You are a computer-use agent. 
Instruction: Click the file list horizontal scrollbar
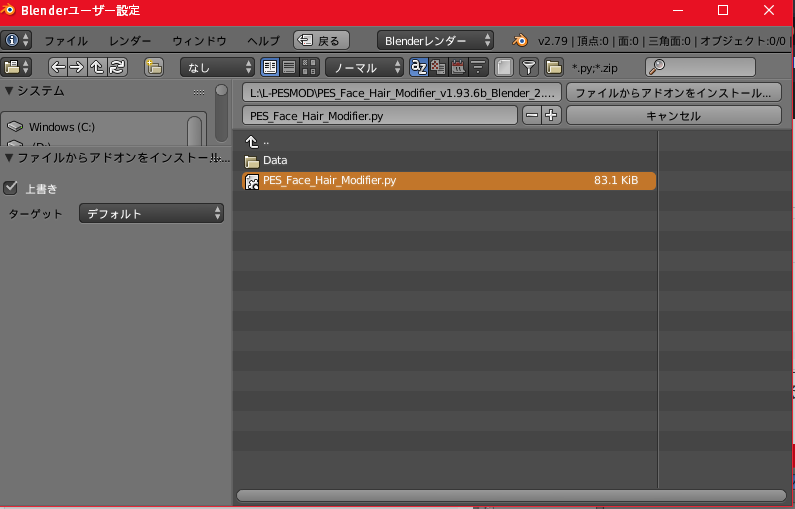pos(511,495)
